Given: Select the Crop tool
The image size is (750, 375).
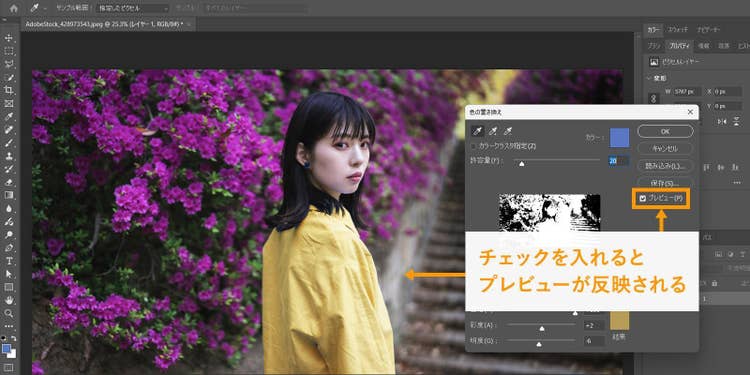Looking at the screenshot, I should [x=9, y=90].
